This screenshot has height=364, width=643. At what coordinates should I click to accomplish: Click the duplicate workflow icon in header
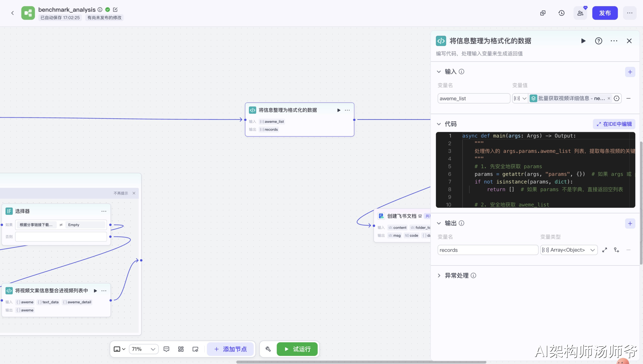click(x=543, y=13)
